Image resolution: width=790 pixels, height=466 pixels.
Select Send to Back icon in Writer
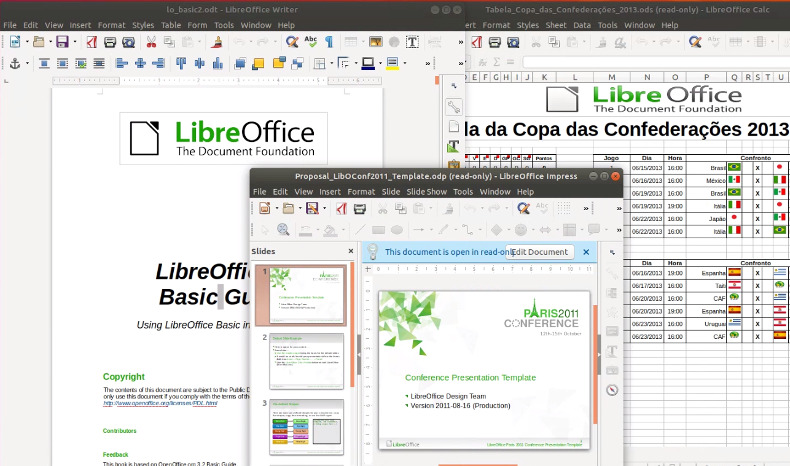[298, 63]
